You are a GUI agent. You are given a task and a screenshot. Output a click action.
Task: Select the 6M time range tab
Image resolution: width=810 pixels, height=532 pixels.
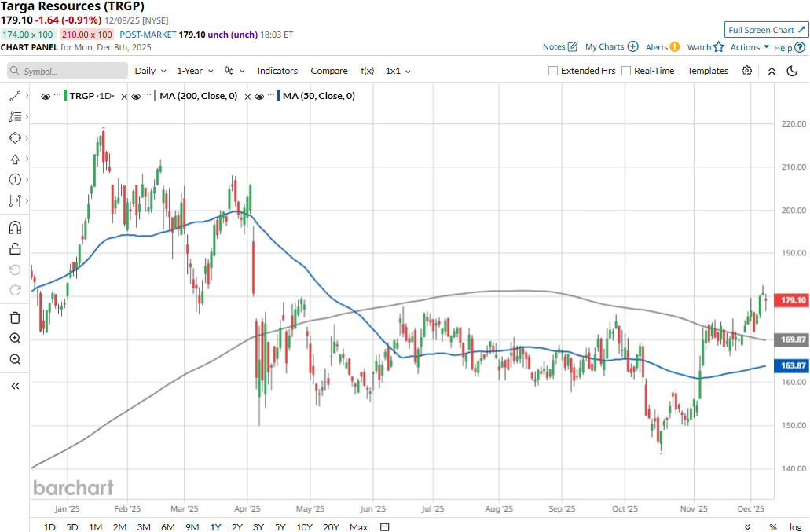tap(167, 526)
